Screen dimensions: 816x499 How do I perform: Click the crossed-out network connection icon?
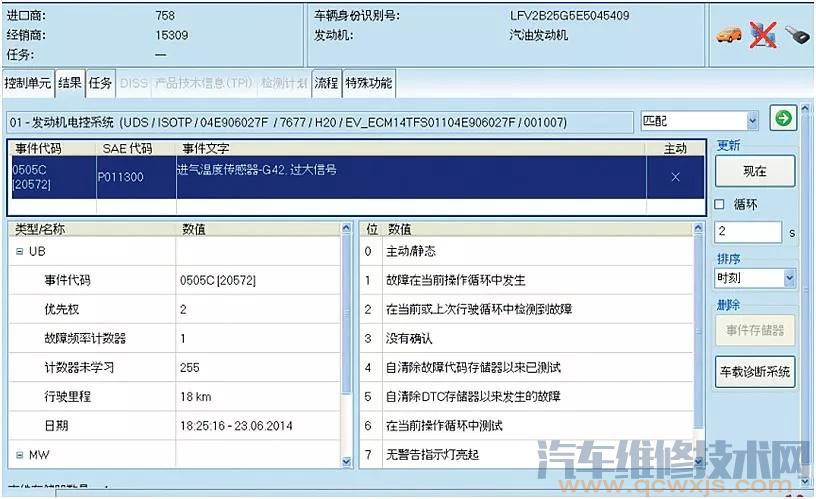pyautogui.click(x=763, y=35)
